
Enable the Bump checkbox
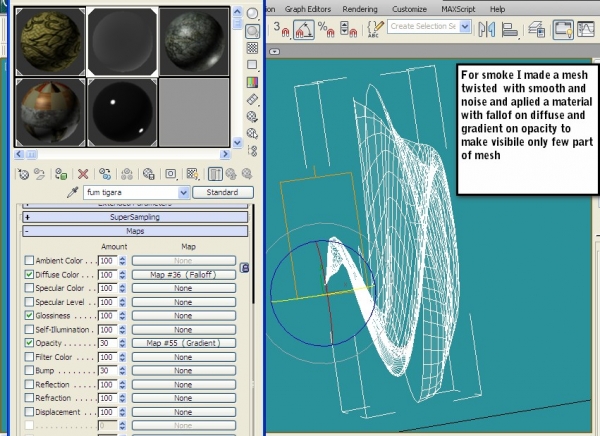click(x=29, y=370)
